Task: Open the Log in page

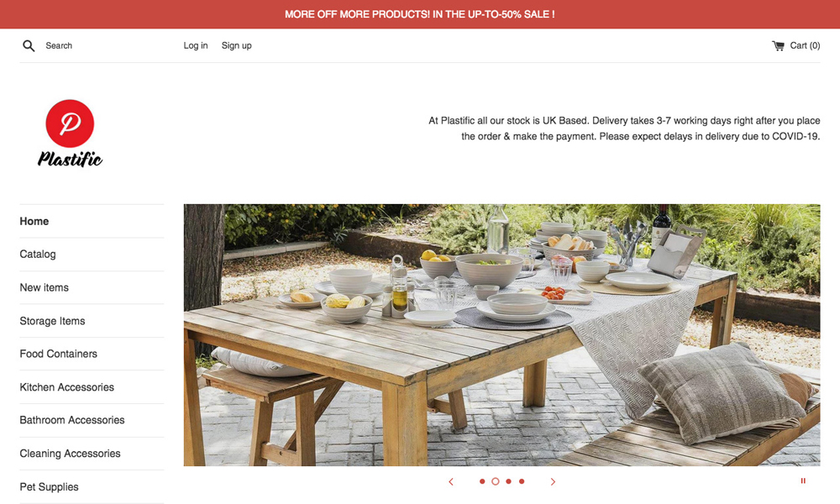Action: tap(196, 45)
